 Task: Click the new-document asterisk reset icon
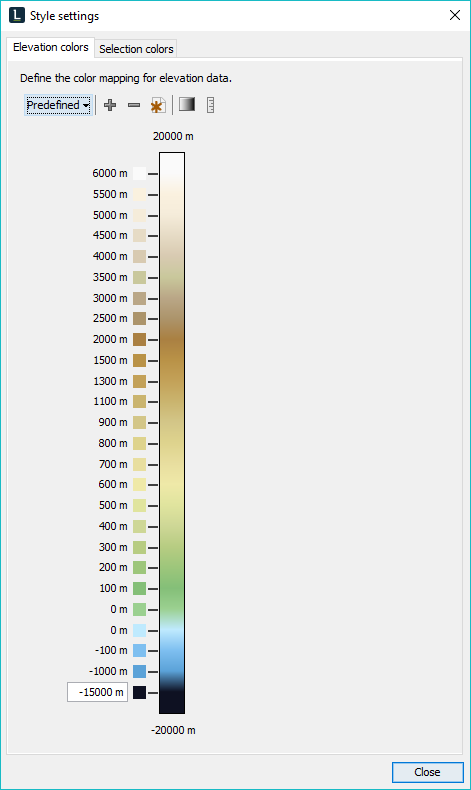(158, 105)
